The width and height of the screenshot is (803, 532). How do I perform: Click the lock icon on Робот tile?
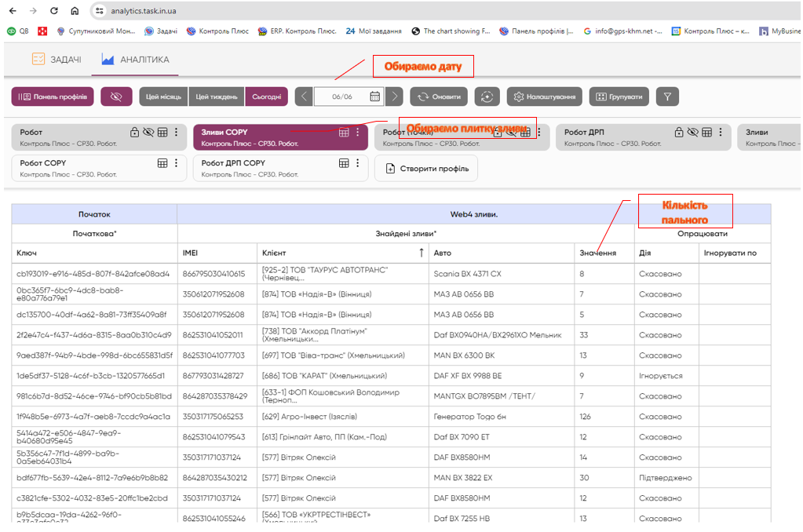point(134,132)
